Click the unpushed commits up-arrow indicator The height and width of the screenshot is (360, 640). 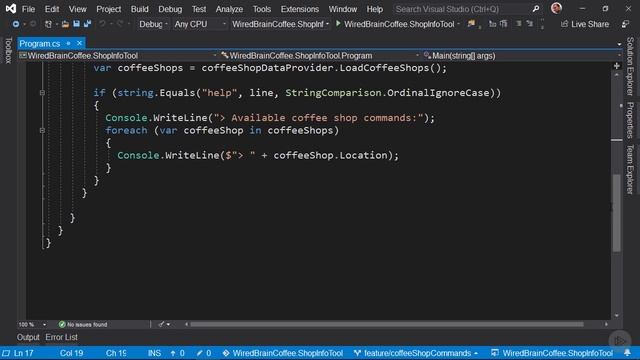tap(177, 353)
